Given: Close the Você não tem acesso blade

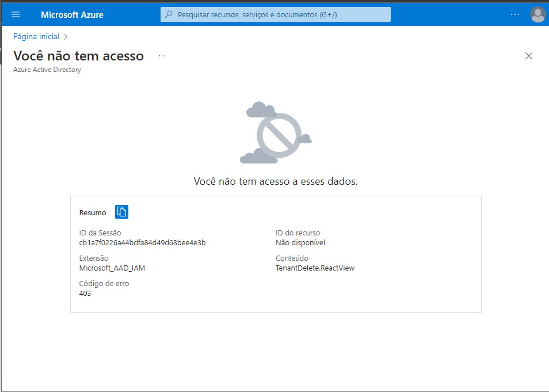Looking at the screenshot, I should 529,56.
